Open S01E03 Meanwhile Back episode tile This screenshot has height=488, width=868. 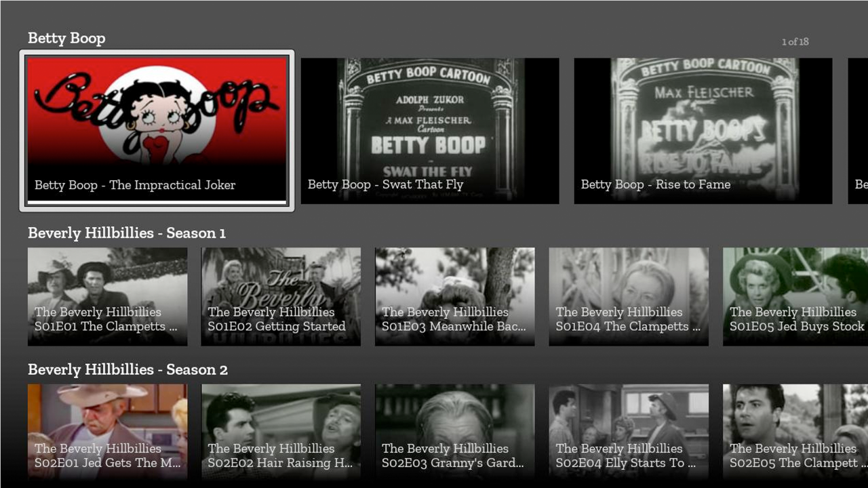(x=455, y=296)
